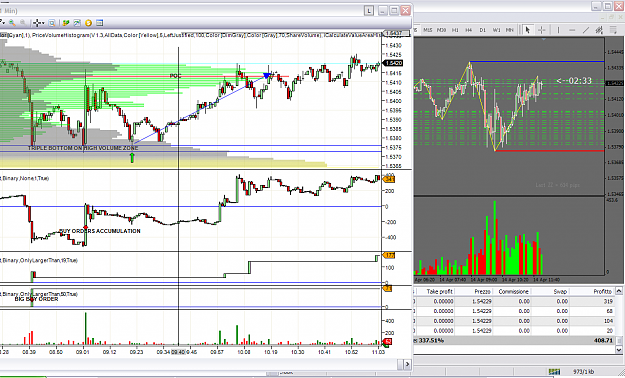
Task: Click the connection status bars icon
Action: pos(554,372)
